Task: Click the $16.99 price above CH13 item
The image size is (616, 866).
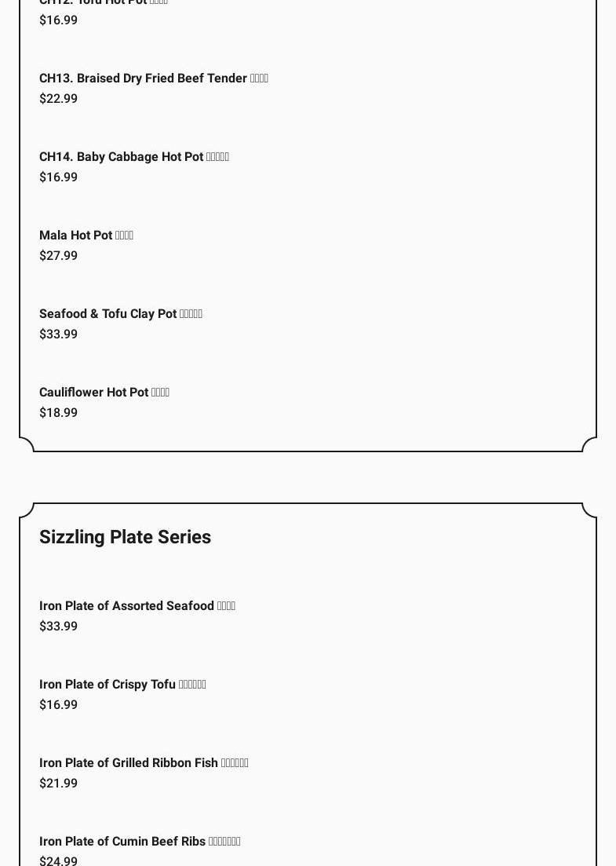Action: pyautogui.click(x=58, y=20)
